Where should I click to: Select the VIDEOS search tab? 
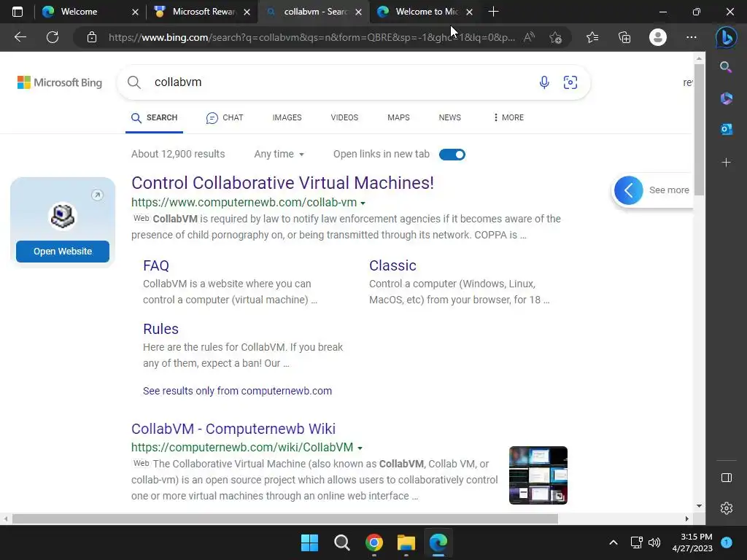pos(344,117)
